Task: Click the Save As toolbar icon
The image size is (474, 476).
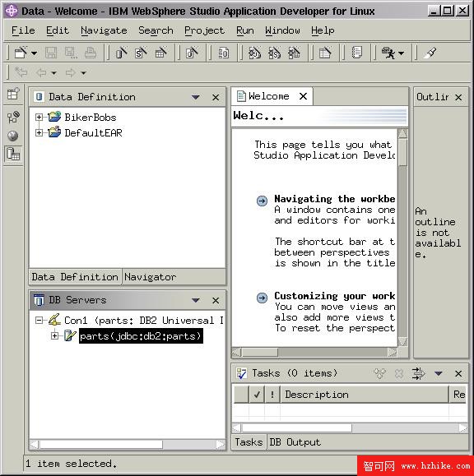Action: click(x=71, y=53)
